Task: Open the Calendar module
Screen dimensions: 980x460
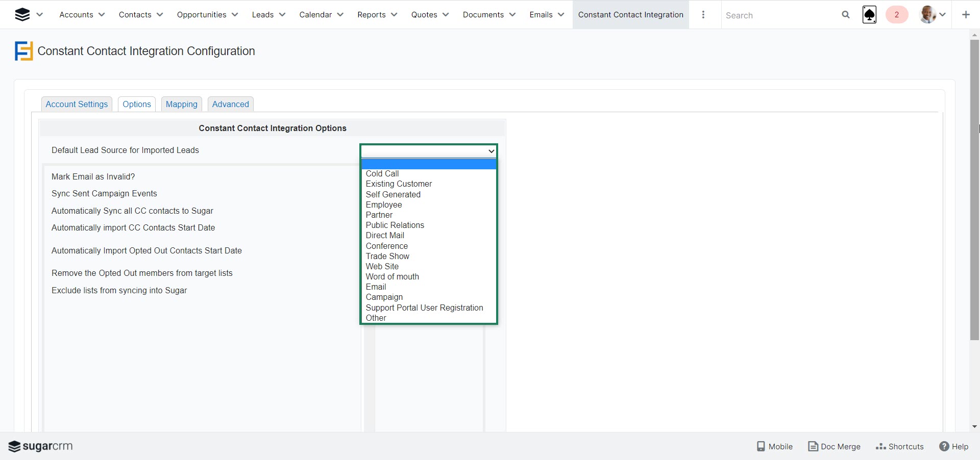Action: click(x=315, y=15)
